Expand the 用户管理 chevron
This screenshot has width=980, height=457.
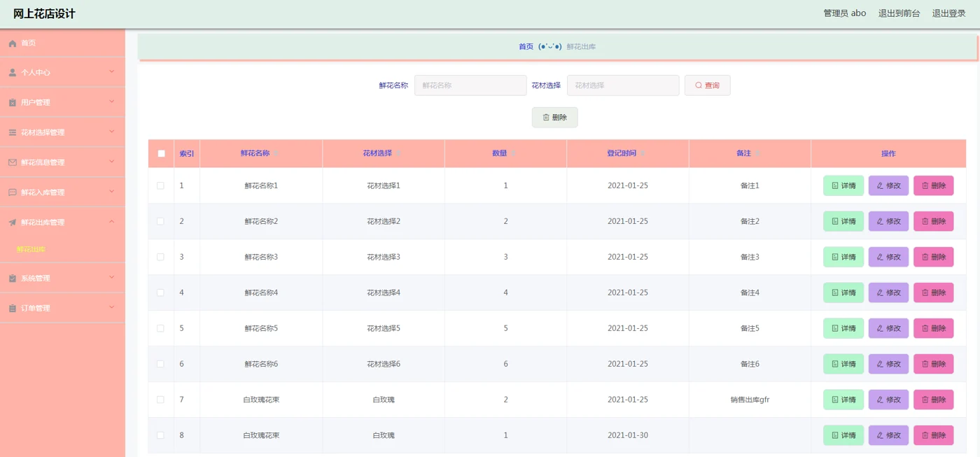click(111, 101)
